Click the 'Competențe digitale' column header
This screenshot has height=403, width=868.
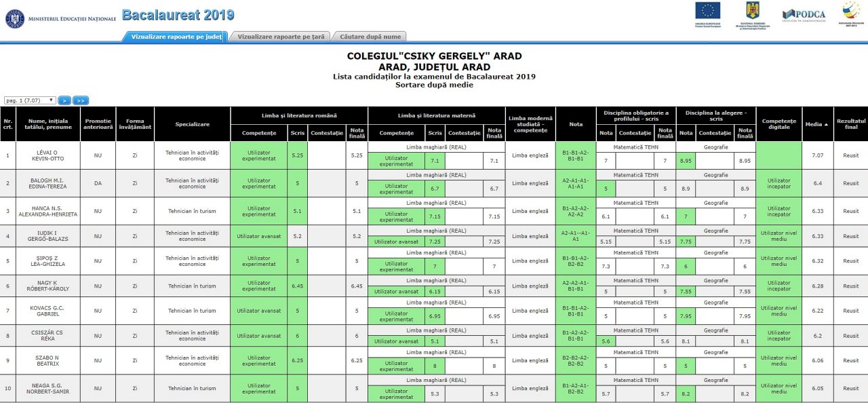778,124
